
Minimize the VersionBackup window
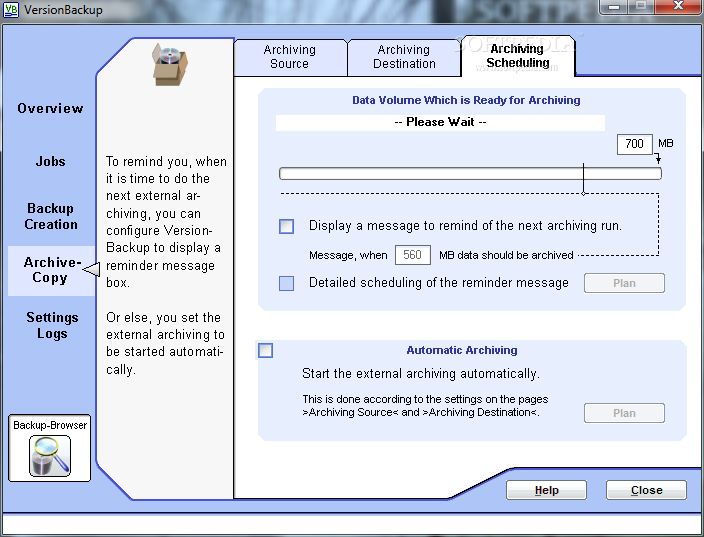(x=614, y=6)
